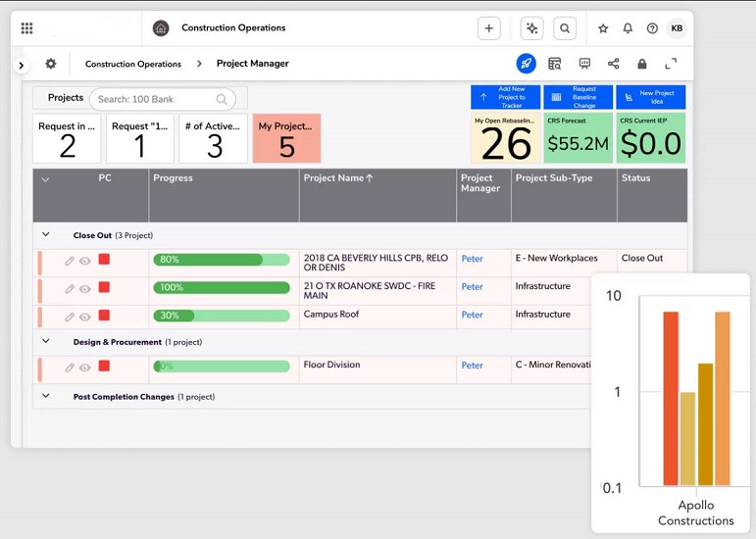The height and width of the screenshot is (539, 756).
Task: Open the AI sparkle assistant icon
Action: point(532,28)
